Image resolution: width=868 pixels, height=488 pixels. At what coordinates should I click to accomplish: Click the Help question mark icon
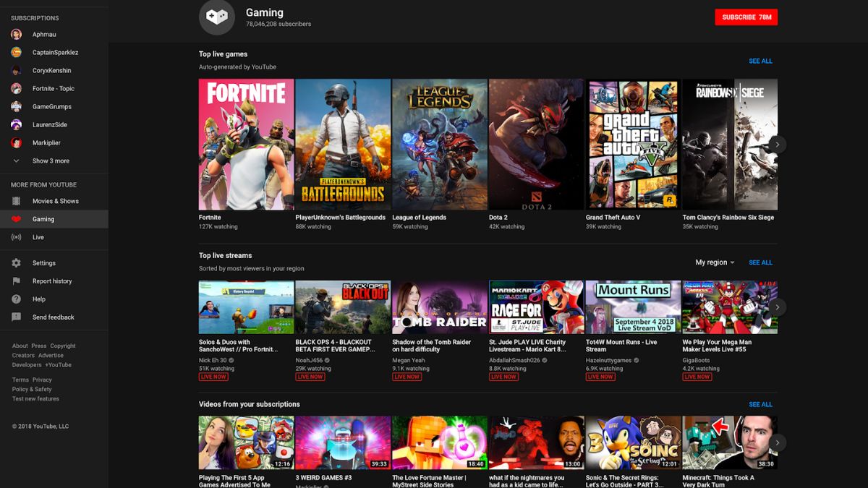pos(17,299)
